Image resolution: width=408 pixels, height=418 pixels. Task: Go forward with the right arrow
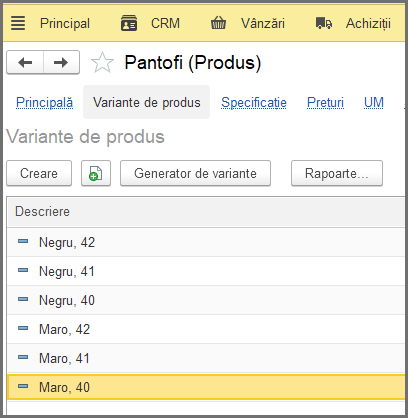pos(61,62)
